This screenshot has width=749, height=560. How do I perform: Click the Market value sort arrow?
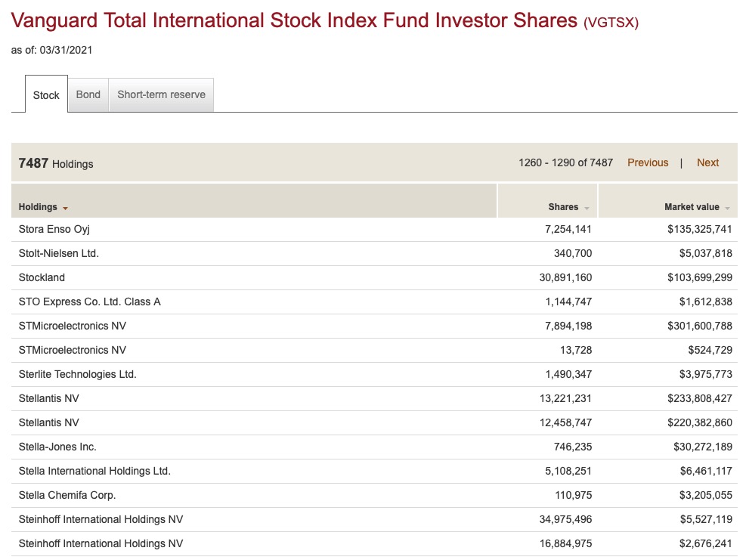[727, 207]
